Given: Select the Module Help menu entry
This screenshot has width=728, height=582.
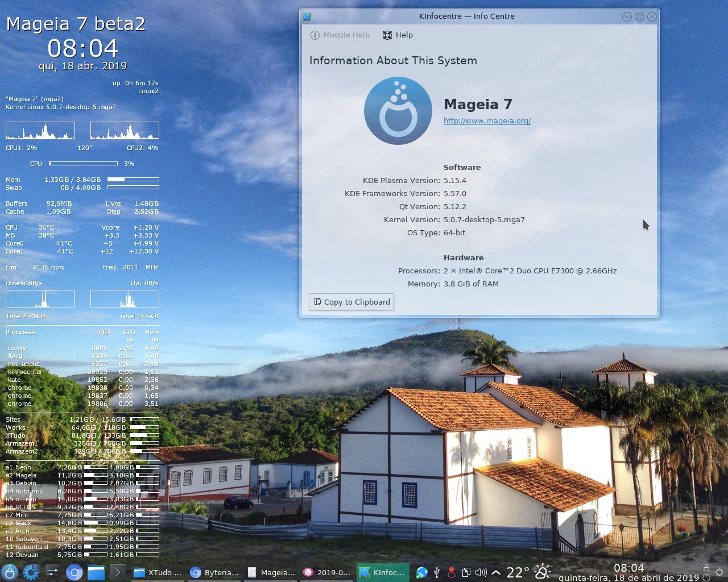Looking at the screenshot, I should coord(340,35).
